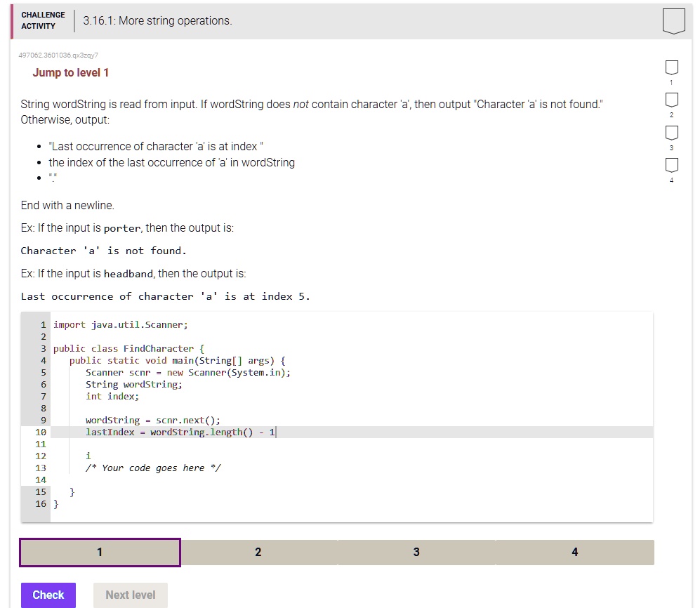Click the level 4 progress badge
The height and width of the screenshot is (608, 700).
coord(671,166)
